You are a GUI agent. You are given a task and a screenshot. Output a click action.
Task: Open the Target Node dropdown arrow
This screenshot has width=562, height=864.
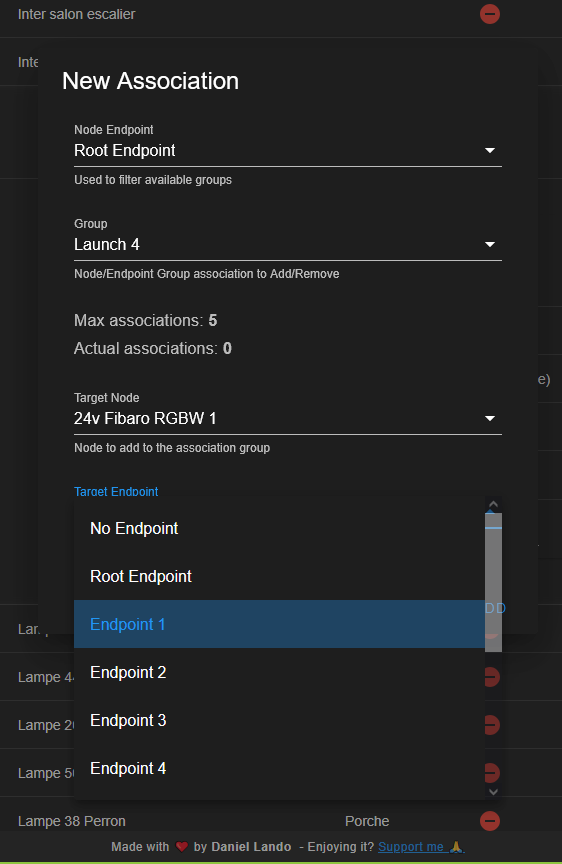490,419
